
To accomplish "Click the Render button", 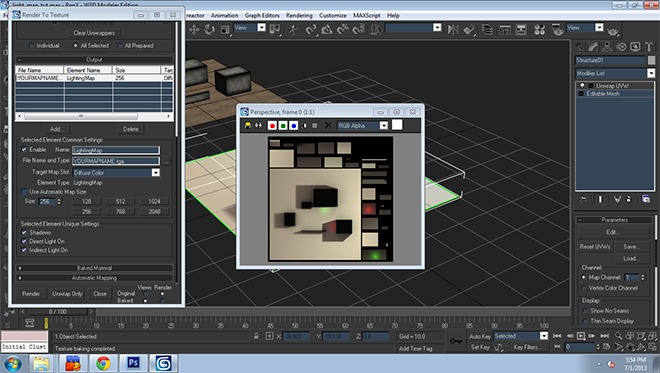I will [31, 294].
